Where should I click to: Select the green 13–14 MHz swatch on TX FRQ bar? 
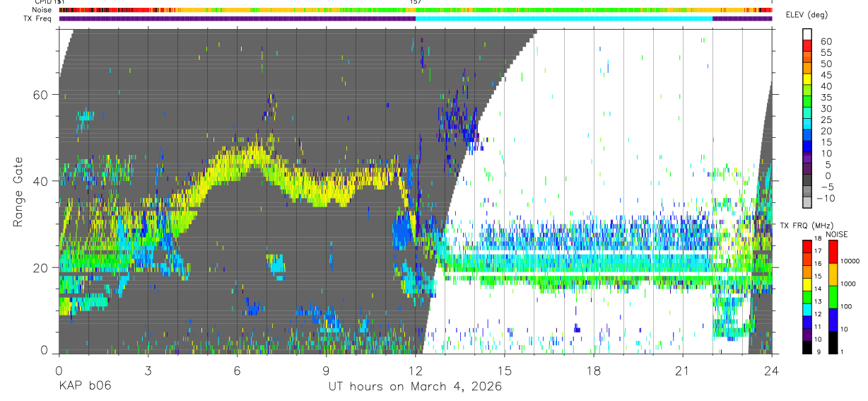point(808,296)
